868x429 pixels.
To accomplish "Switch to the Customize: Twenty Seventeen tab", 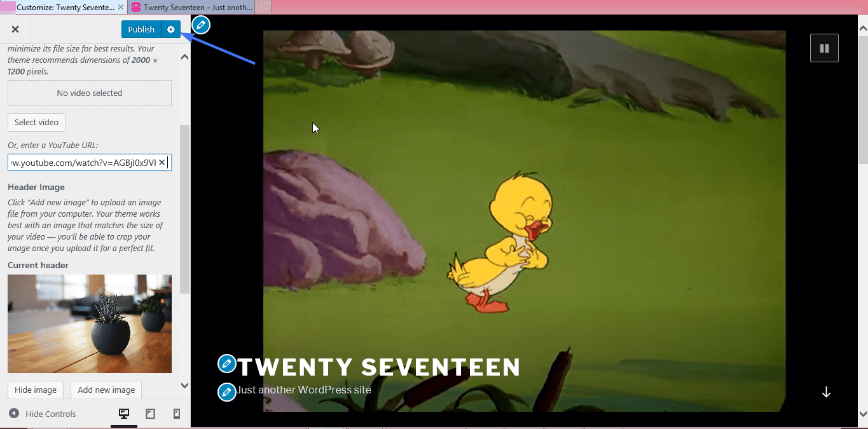I will 64,8.
